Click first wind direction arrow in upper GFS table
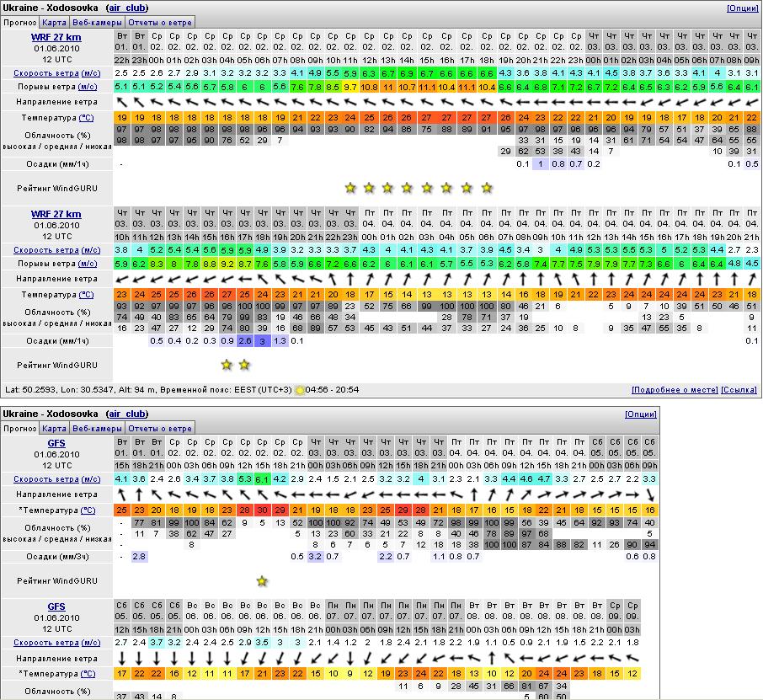The image size is (763, 700). tap(121, 494)
